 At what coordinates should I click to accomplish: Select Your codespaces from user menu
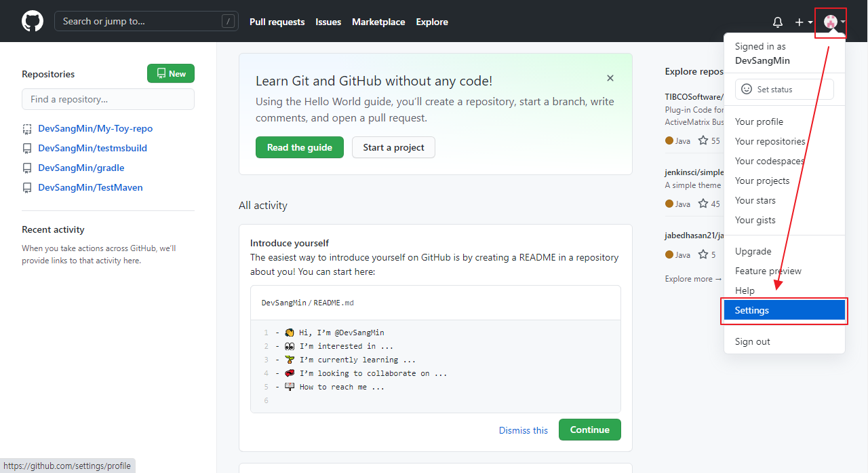click(x=785, y=161)
